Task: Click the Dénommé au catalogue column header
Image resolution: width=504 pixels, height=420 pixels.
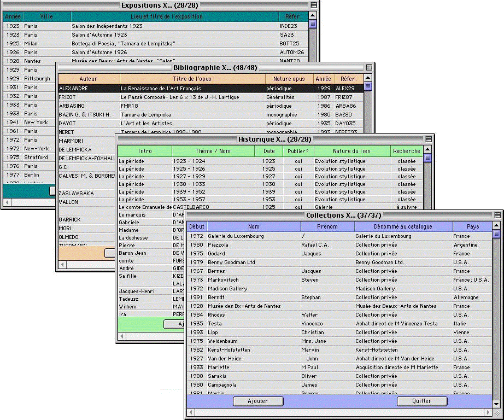Action: pyautogui.click(x=403, y=226)
